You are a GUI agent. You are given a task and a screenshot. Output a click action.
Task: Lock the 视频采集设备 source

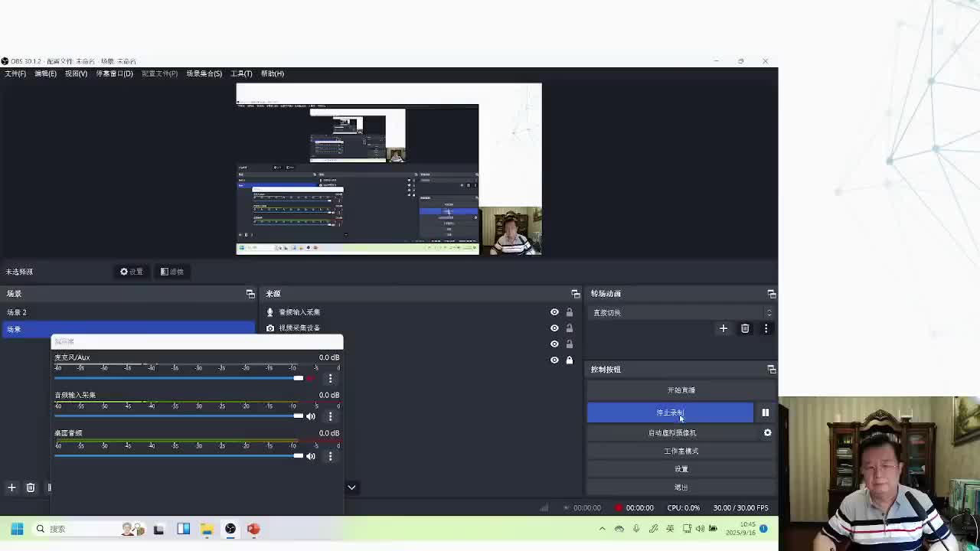[x=569, y=328]
